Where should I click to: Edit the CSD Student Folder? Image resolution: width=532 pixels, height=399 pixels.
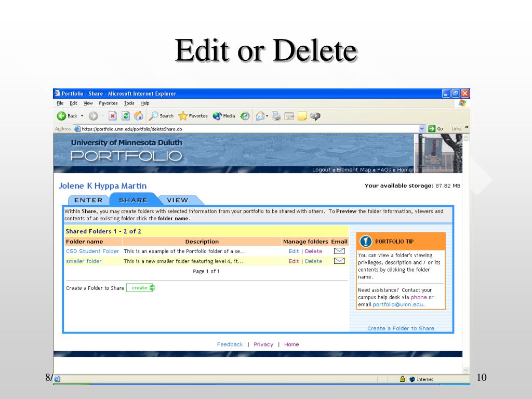pos(294,251)
